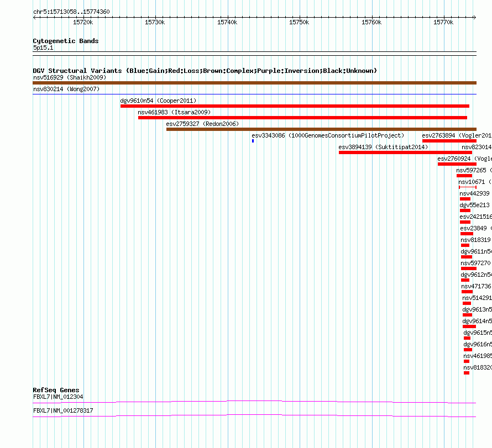The image size is (492, 448).
Task: Select the thin red nsv10671 interval line
Action: (x=468, y=187)
